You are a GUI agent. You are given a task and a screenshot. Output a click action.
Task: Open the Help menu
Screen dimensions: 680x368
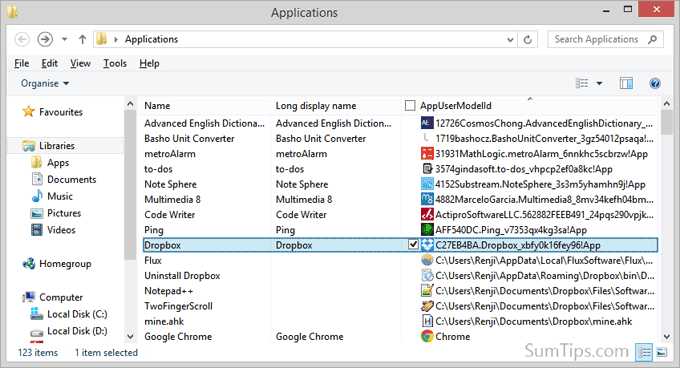pos(149,63)
